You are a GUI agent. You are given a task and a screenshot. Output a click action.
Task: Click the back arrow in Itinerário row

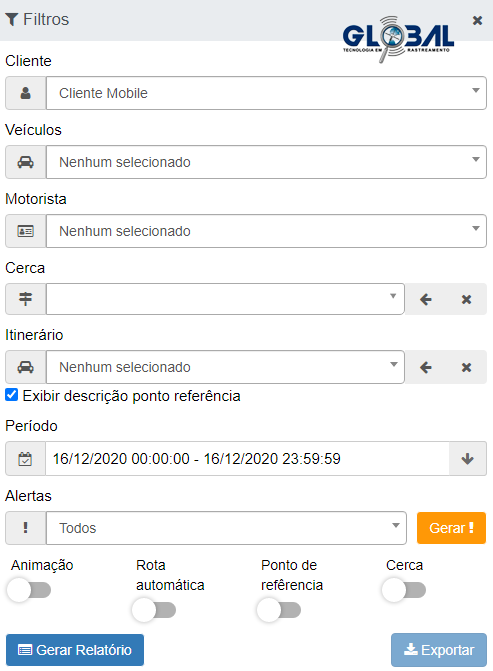click(x=425, y=367)
